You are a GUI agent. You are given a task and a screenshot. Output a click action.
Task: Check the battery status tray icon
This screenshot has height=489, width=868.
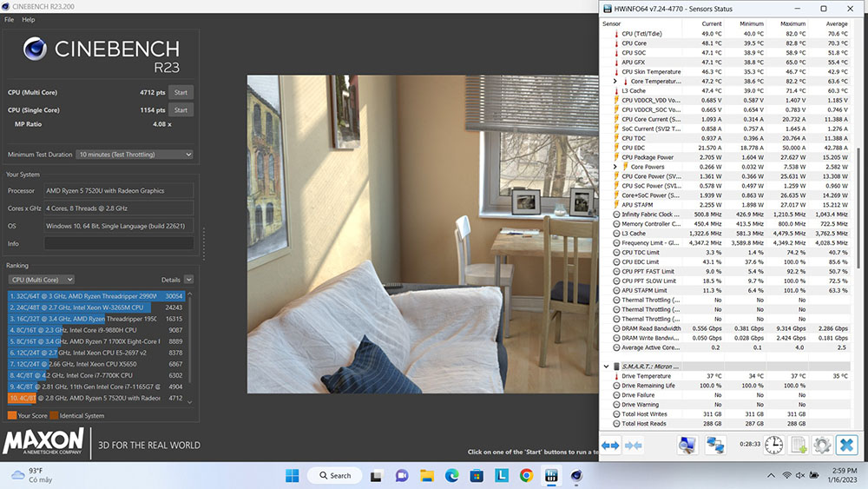[x=814, y=475]
